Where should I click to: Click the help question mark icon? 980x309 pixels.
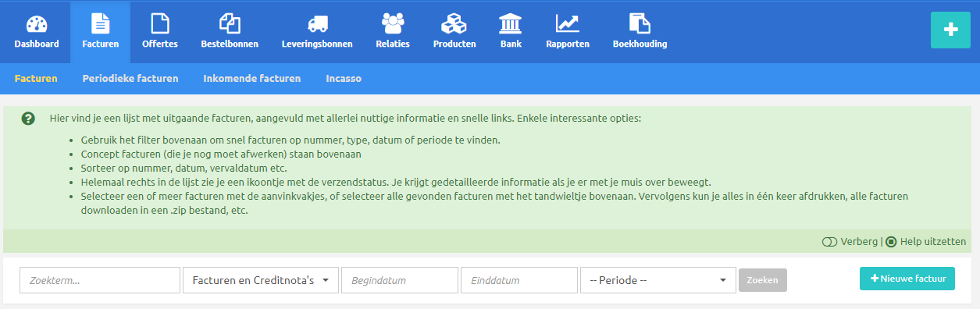[28, 119]
